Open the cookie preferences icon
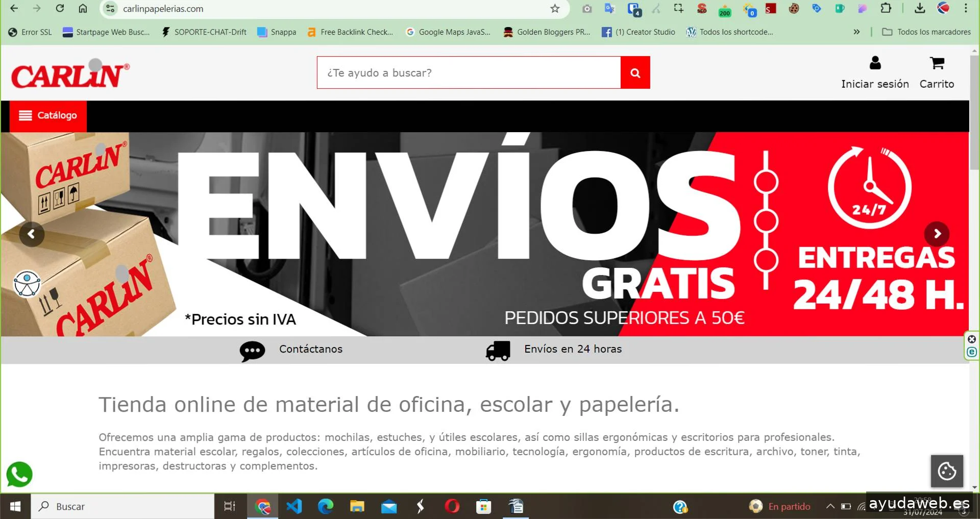The width and height of the screenshot is (980, 519). point(947,471)
